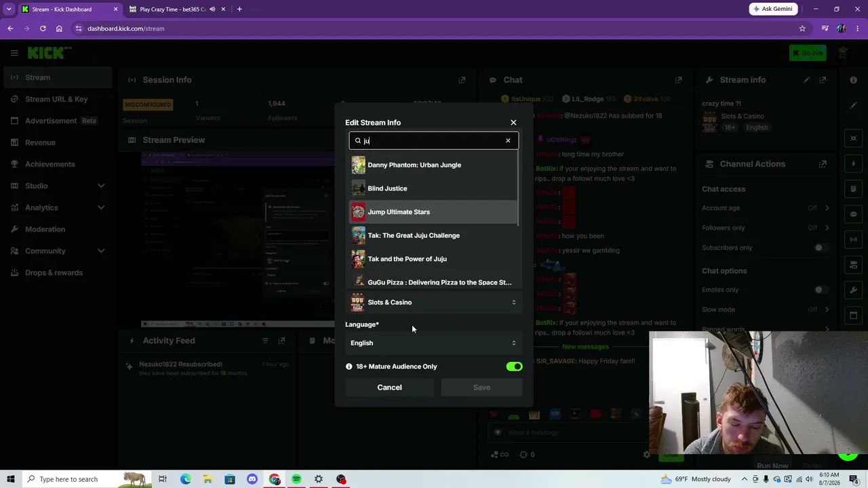Open Achievements in sidebar
Viewport: 868px width, 488px height.
pos(56,164)
